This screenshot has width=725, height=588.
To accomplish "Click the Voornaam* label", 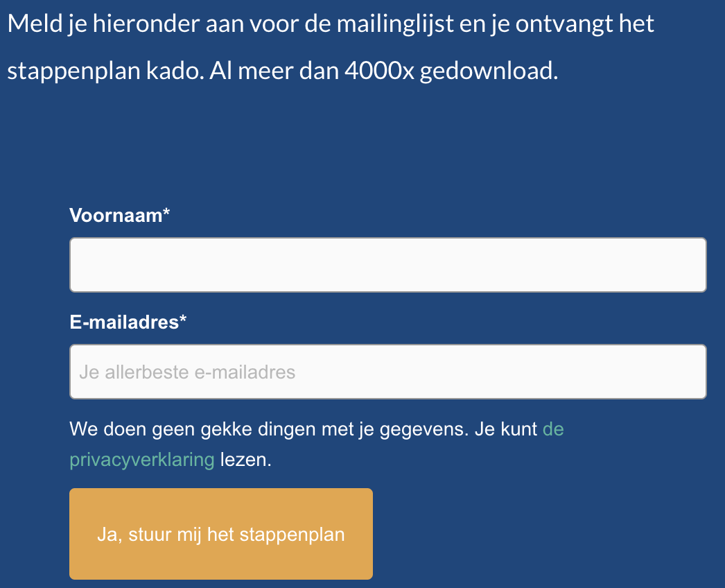I will (x=119, y=215).
